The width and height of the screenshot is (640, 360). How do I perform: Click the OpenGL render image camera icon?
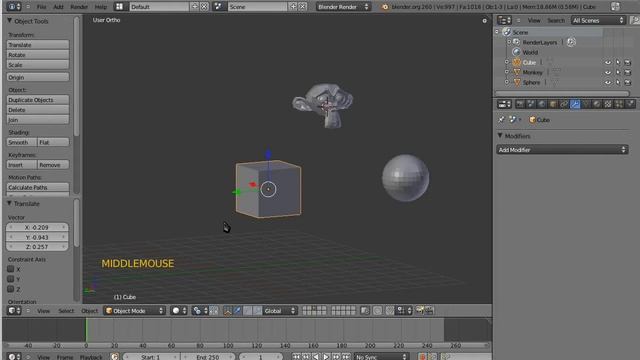[420, 311]
